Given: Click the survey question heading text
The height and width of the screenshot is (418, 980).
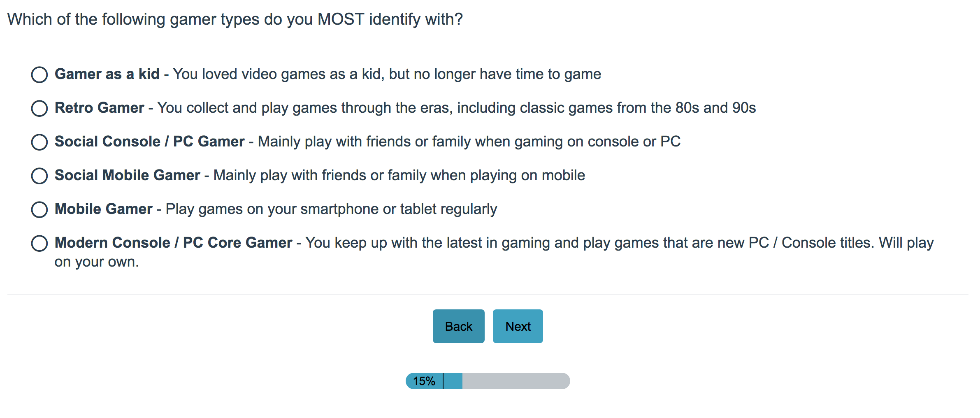Looking at the screenshot, I should click(235, 19).
